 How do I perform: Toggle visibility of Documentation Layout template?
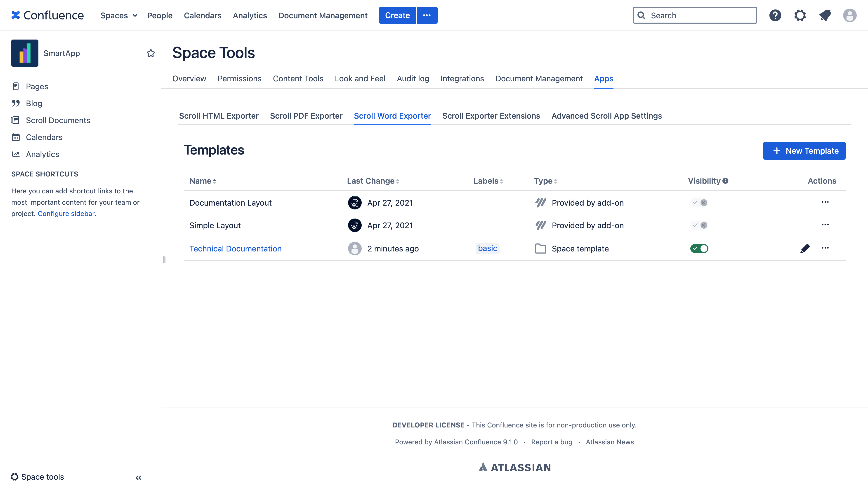699,203
